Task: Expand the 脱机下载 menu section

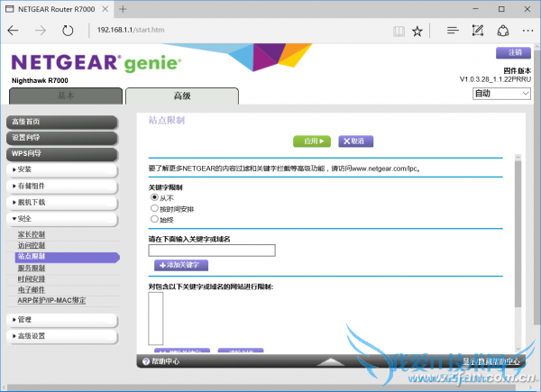Action: click(x=62, y=203)
